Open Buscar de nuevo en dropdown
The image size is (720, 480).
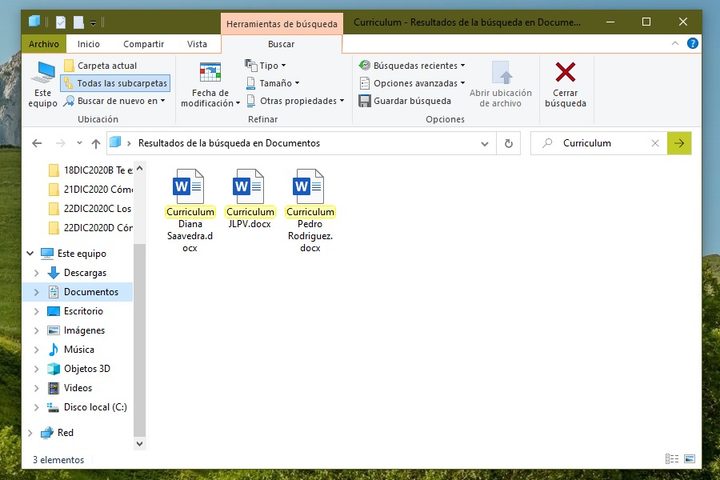tap(114, 101)
